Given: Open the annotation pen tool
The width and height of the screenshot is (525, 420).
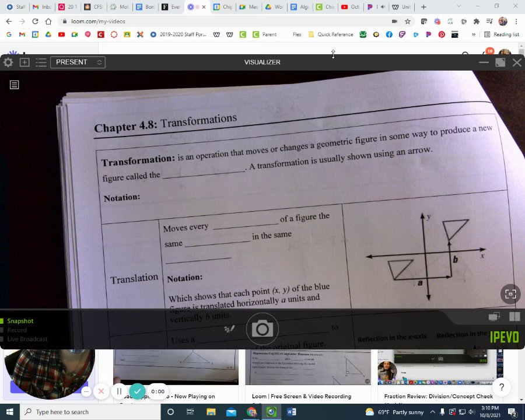Looking at the screenshot, I should (x=229, y=329).
